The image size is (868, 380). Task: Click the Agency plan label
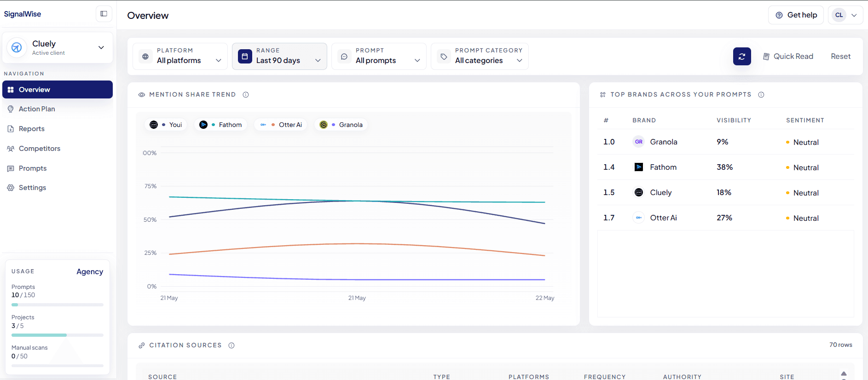[90, 271]
